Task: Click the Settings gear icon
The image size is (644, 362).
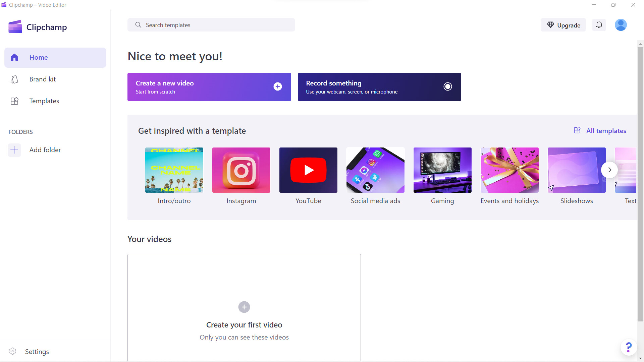Action: pos(13,351)
